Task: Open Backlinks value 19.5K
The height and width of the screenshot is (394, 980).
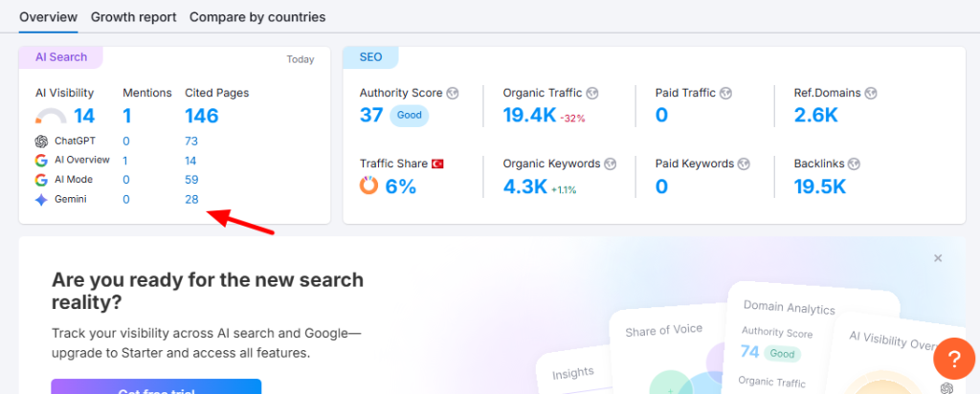Action: click(x=820, y=186)
